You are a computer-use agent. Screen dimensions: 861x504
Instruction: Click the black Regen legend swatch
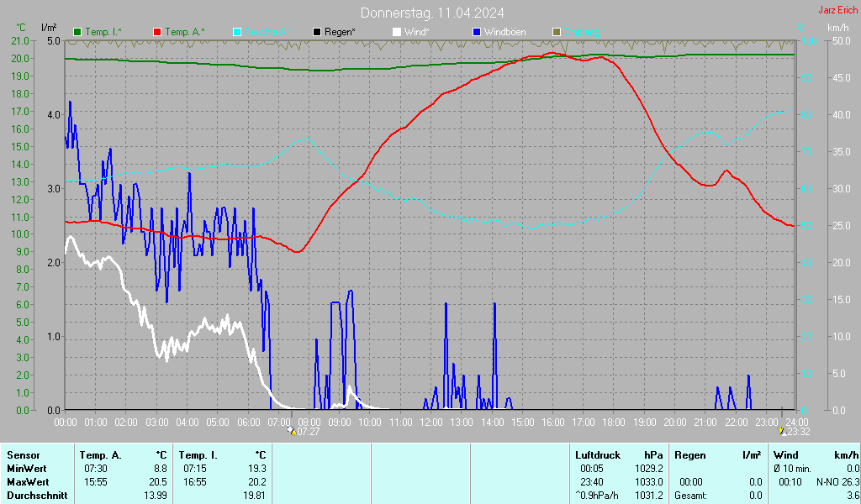tap(317, 32)
